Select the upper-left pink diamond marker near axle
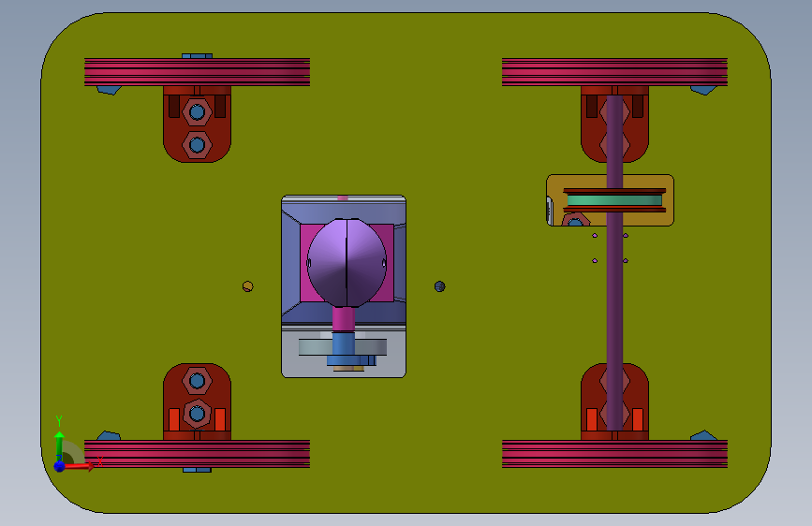 point(595,236)
